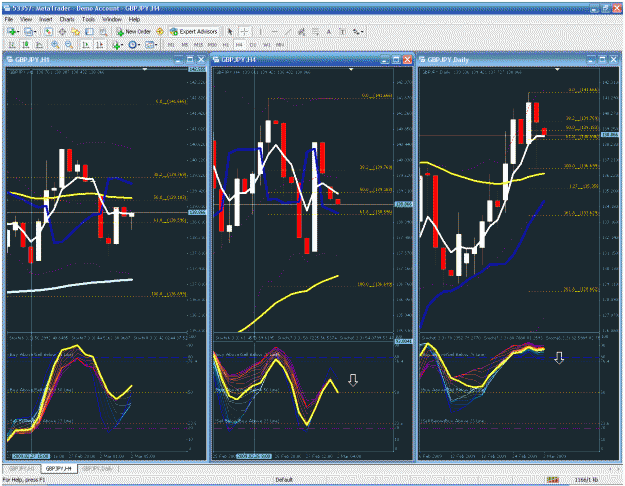Select the trendline drawing tool

(x=288, y=32)
